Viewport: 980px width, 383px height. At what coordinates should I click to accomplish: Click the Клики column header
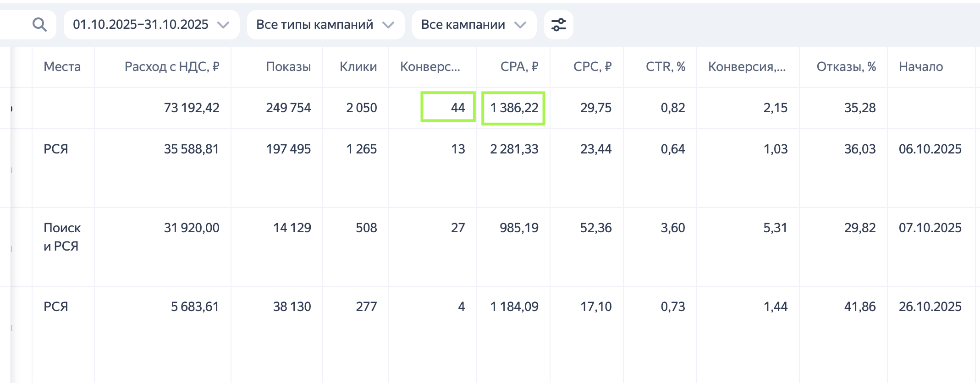[358, 67]
